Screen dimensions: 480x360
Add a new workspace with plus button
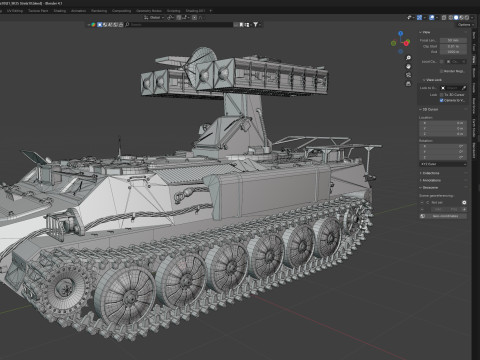click(210, 11)
